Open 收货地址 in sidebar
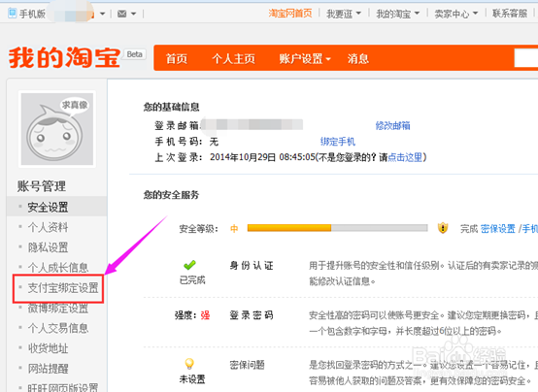The image size is (538, 392). (x=48, y=348)
